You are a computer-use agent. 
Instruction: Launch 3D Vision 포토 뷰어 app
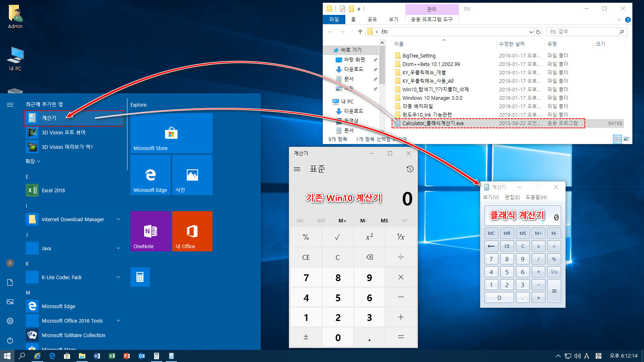pyautogui.click(x=74, y=132)
